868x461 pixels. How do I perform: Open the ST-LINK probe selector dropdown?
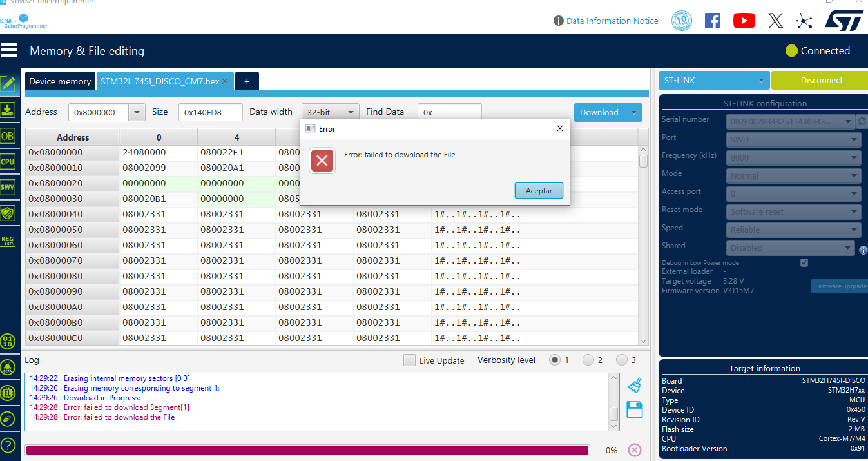(x=713, y=80)
